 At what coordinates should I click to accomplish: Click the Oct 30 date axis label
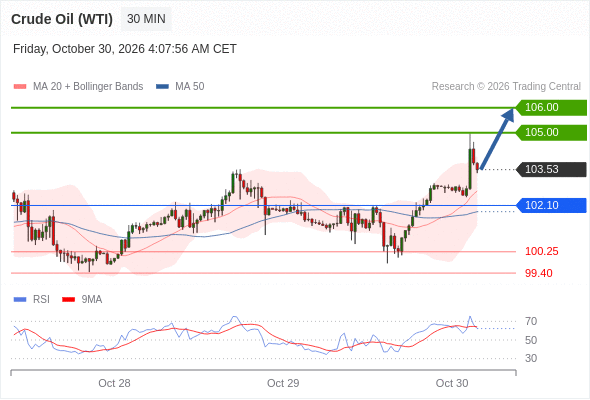(452, 383)
